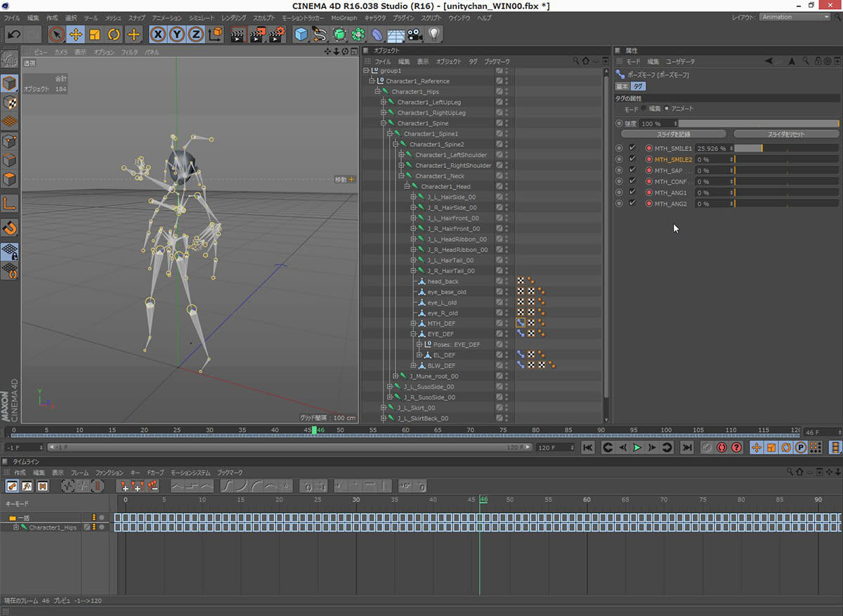Toggle the parameter P keying button
Viewport: 843px width, 616px height.
point(800,447)
